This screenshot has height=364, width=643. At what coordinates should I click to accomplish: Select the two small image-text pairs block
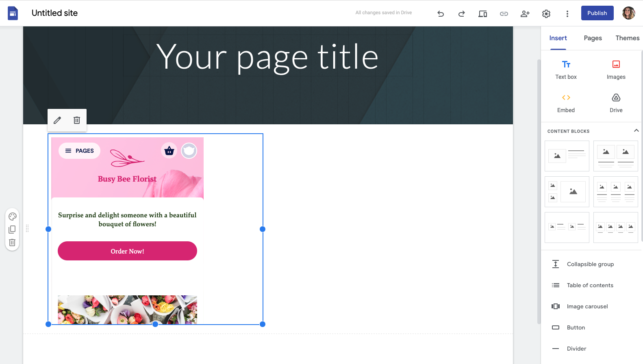(567, 227)
